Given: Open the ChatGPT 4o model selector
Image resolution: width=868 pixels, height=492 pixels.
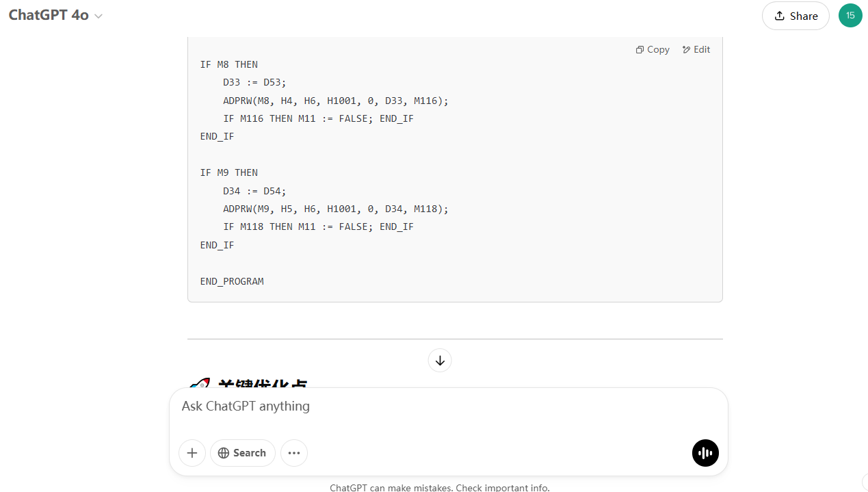Looking at the screenshot, I should (x=55, y=16).
